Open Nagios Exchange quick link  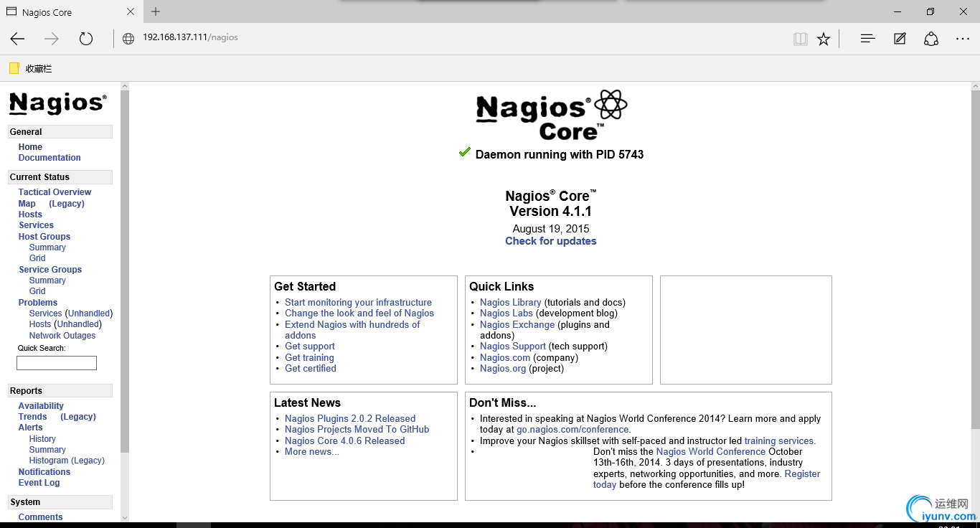[517, 325]
